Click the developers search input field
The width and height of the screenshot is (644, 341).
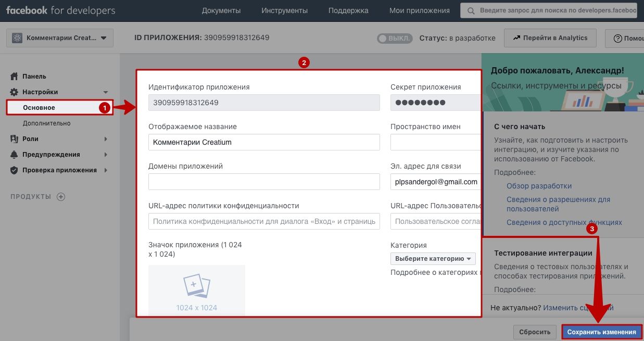pyautogui.click(x=549, y=10)
